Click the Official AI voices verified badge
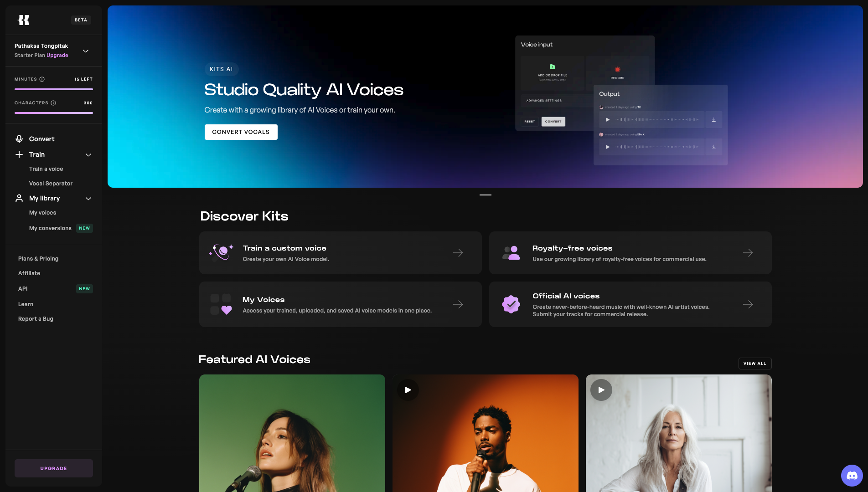 511,304
